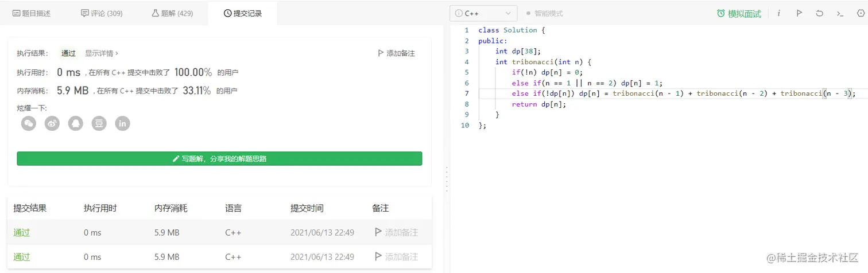Share result to LinkedIn icon
The height and width of the screenshot is (273, 868).
(x=122, y=123)
